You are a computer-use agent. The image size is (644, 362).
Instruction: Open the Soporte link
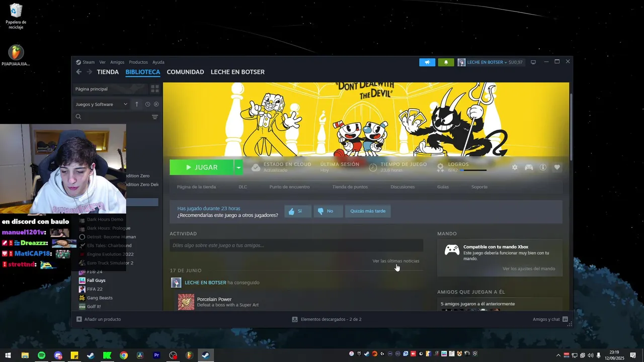479,187
